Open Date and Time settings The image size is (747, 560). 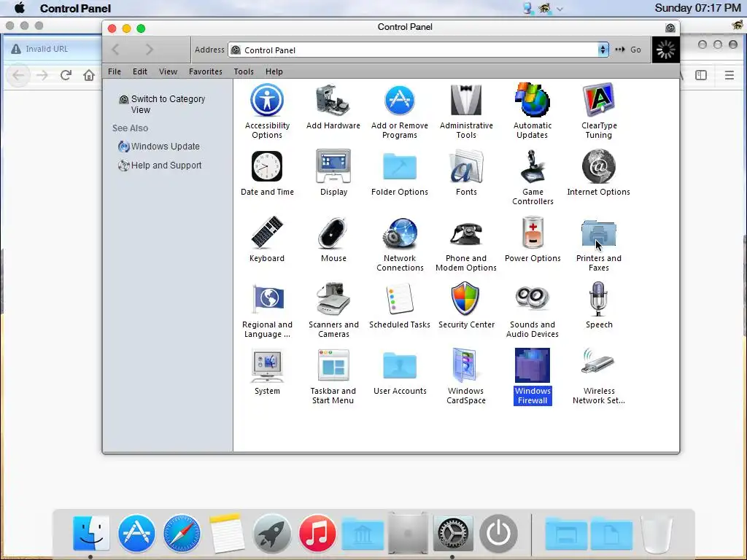point(267,166)
